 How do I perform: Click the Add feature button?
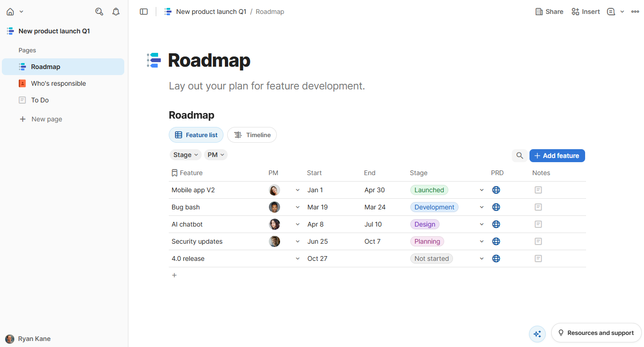(557, 156)
